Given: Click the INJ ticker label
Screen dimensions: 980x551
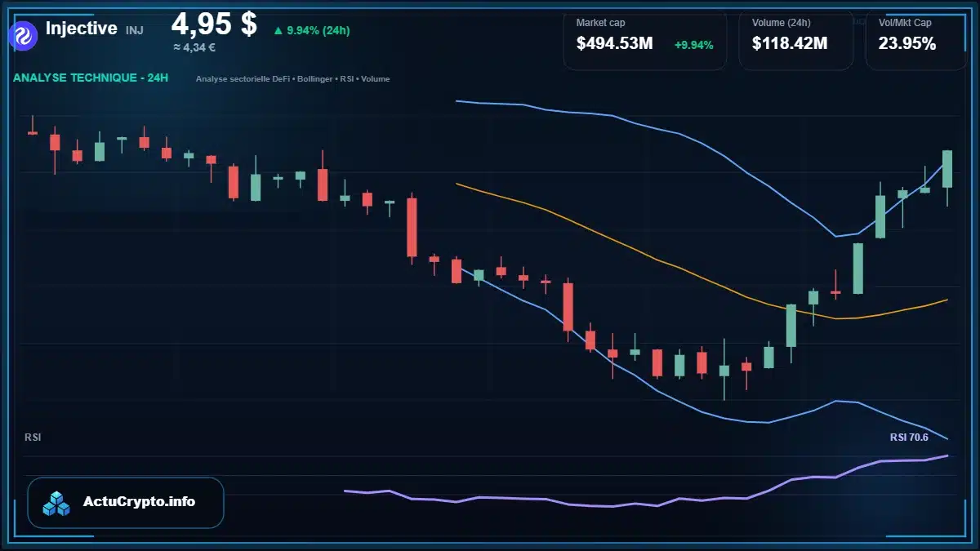Looking at the screenshot, I should (134, 30).
